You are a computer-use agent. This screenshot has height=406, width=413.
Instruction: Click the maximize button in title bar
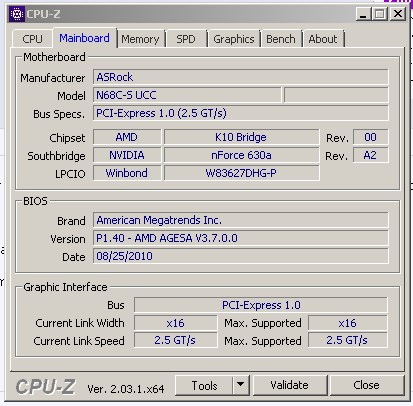tap(380, 14)
